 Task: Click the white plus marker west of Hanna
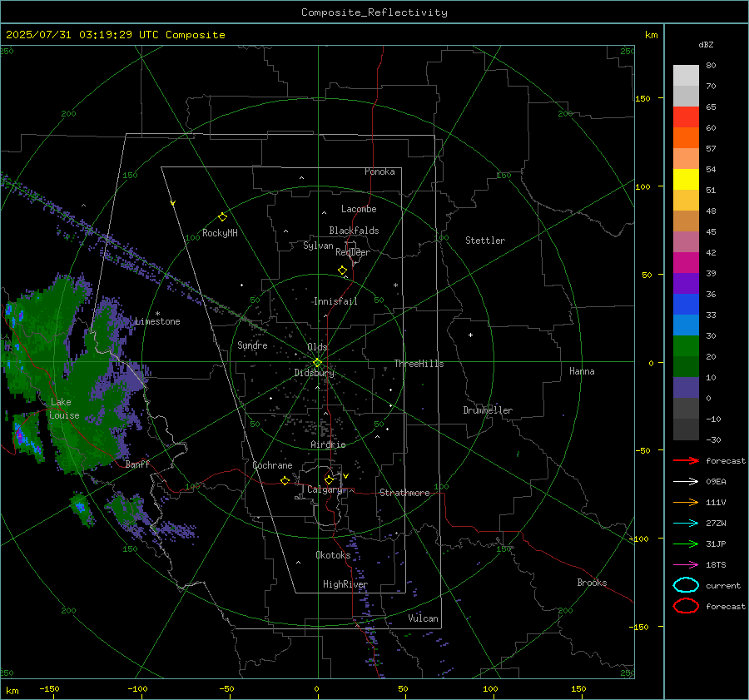click(470, 335)
